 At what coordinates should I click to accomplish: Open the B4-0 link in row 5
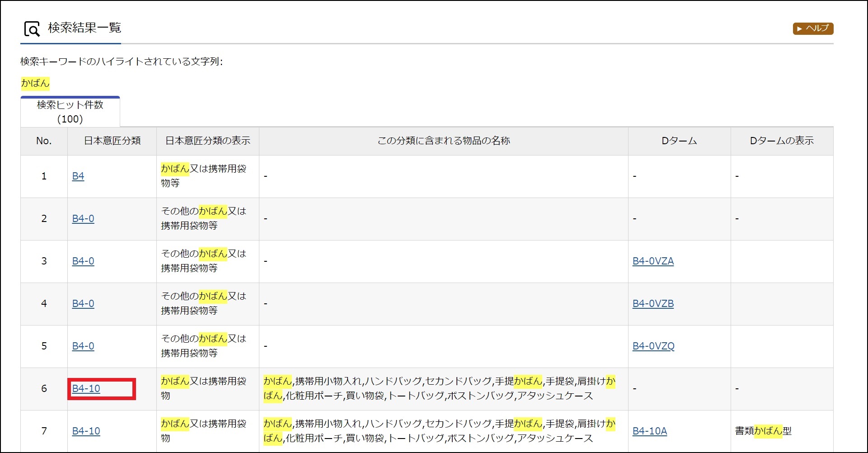coord(83,346)
